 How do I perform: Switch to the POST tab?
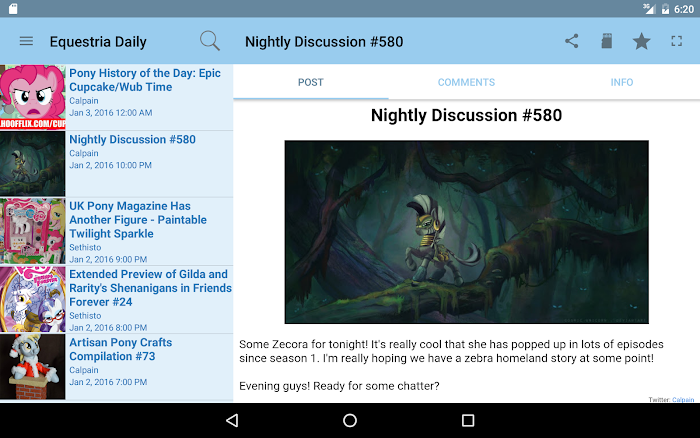click(x=311, y=82)
